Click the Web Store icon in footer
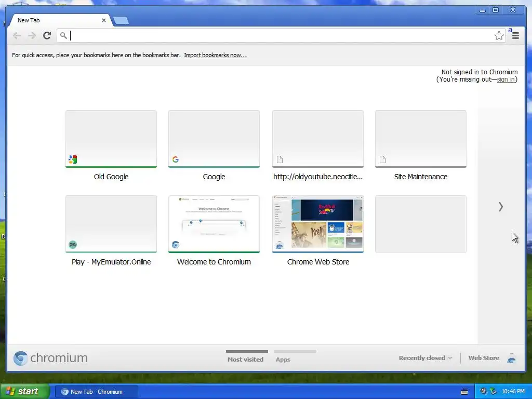This screenshot has width=532, height=399. coord(511,358)
